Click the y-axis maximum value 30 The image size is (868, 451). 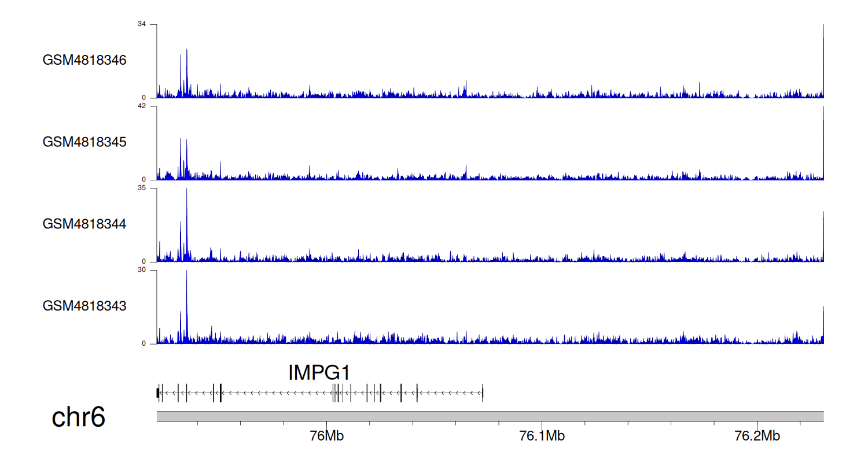(x=142, y=270)
